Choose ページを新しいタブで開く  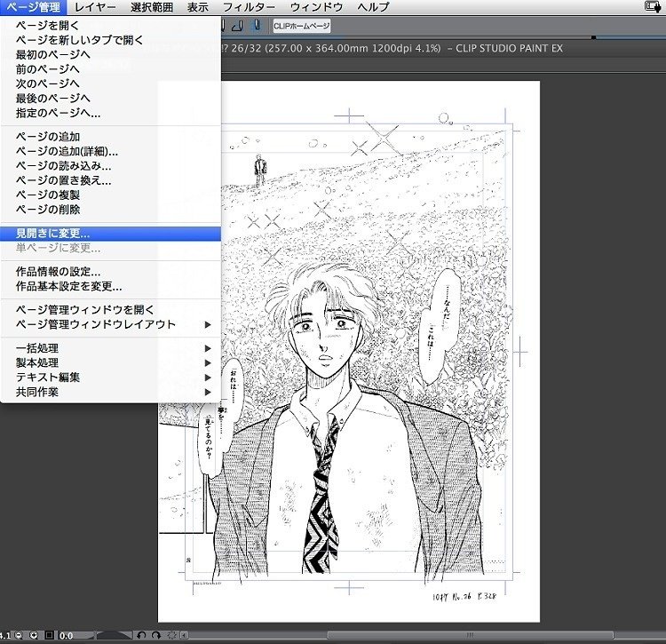point(110,40)
